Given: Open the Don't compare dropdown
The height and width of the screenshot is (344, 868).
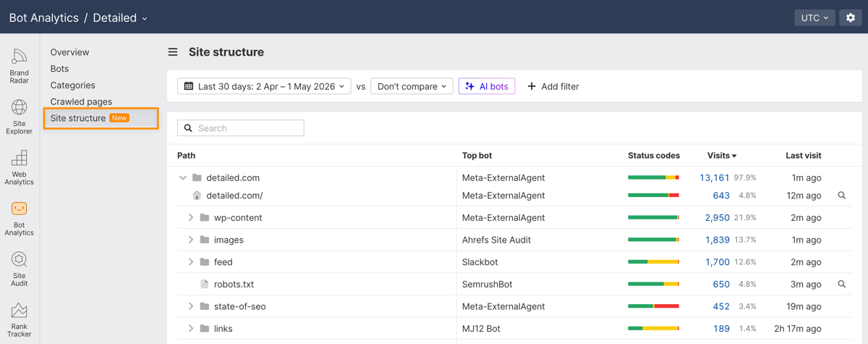Looking at the screenshot, I should click(x=412, y=86).
